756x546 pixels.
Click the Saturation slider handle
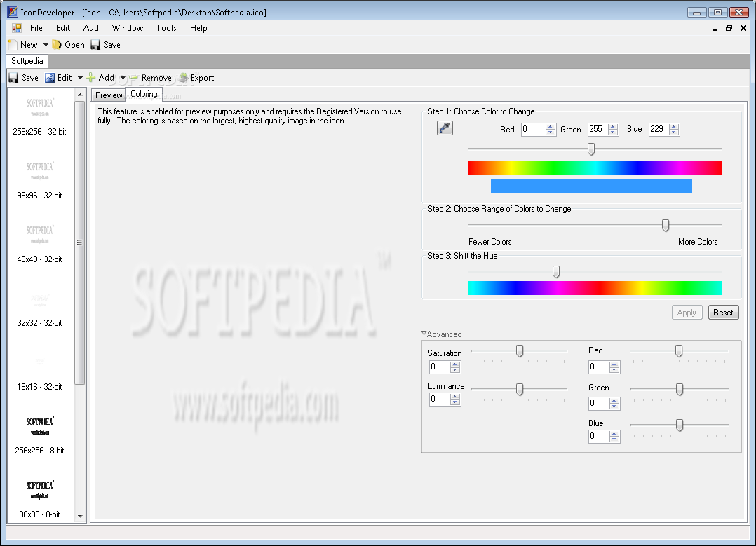520,351
